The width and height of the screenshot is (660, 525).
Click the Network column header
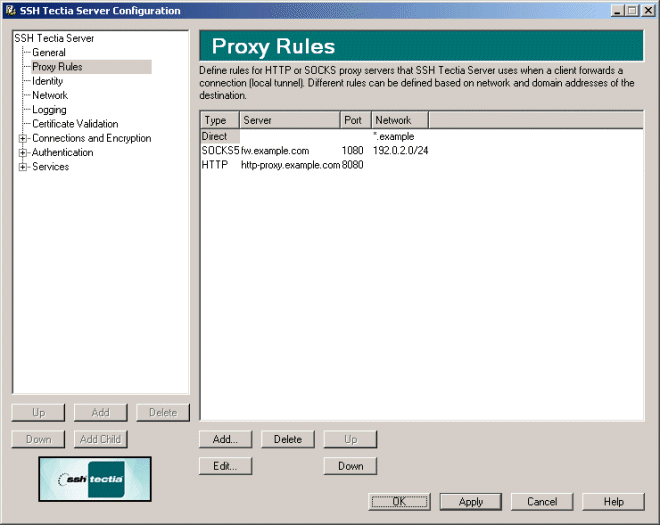tap(400, 120)
